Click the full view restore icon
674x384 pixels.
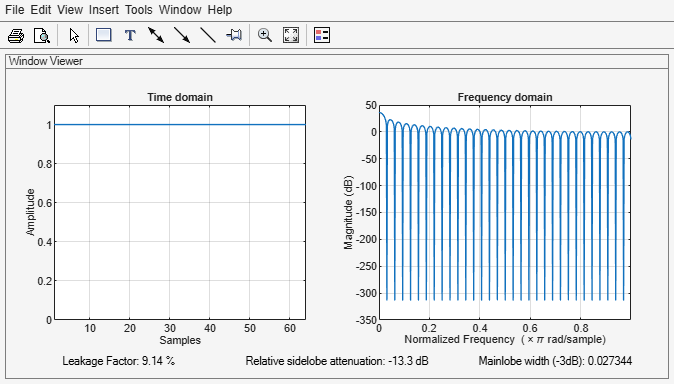tap(291, 35)
